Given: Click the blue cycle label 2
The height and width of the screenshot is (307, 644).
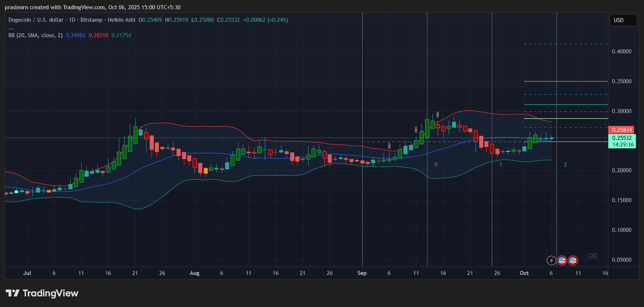Looking at the screenshot, I should pos(565,165).
